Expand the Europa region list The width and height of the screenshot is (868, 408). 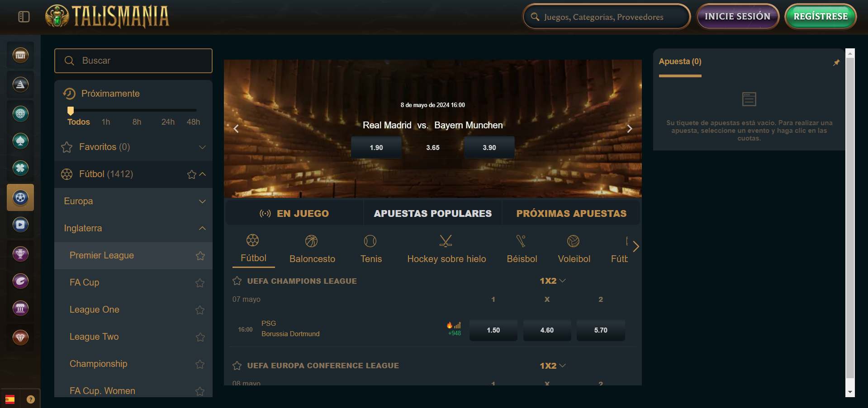coord(202,202)
